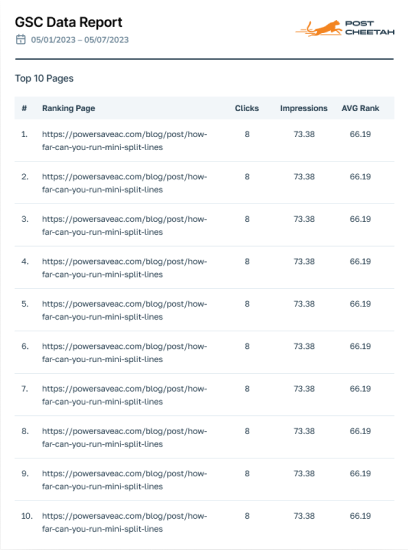The image size is (408, 550).
Task: Sort by the Clicks column header
Action: coord(247,108)
